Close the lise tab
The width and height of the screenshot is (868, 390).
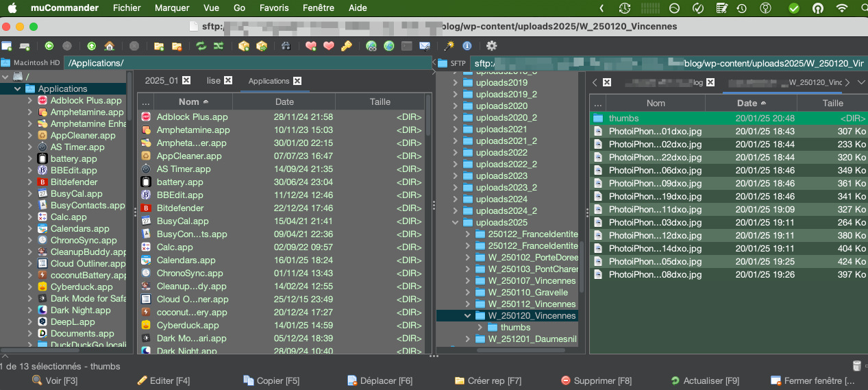click(228, 80)
